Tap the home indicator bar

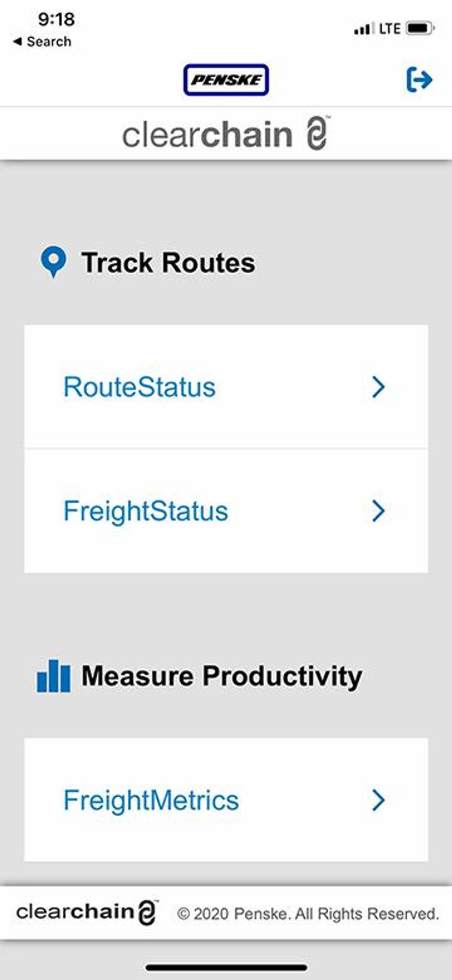point(226,968)
